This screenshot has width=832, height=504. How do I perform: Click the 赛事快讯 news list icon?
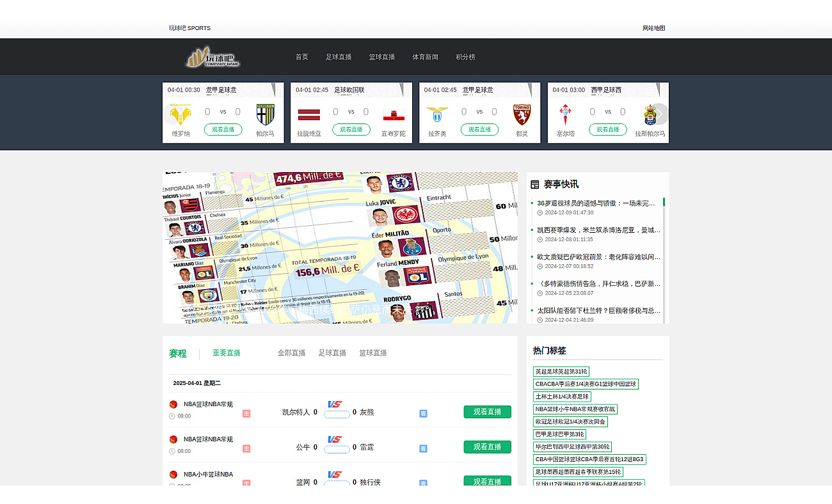(x=535, y=184)
